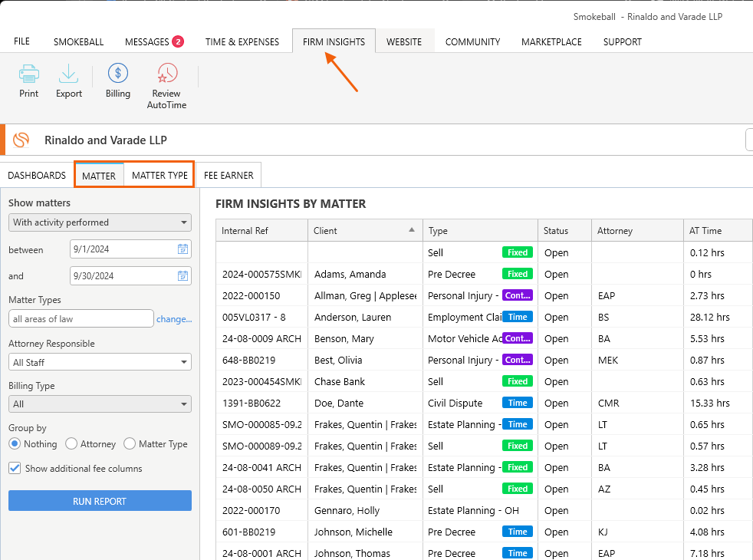Switch to TIME & EXPENSES tab
This screenshot has height=560, width=753.
[x=242, y=41]
